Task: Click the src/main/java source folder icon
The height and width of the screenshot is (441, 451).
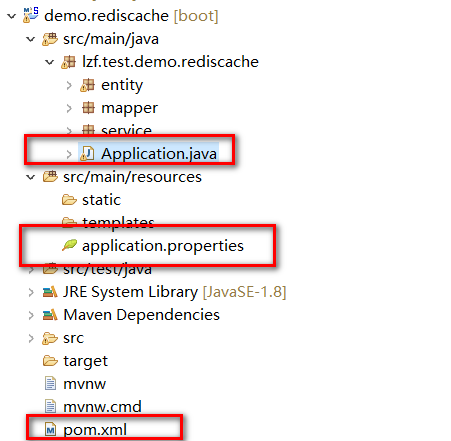Action: [x=50, y=39]
